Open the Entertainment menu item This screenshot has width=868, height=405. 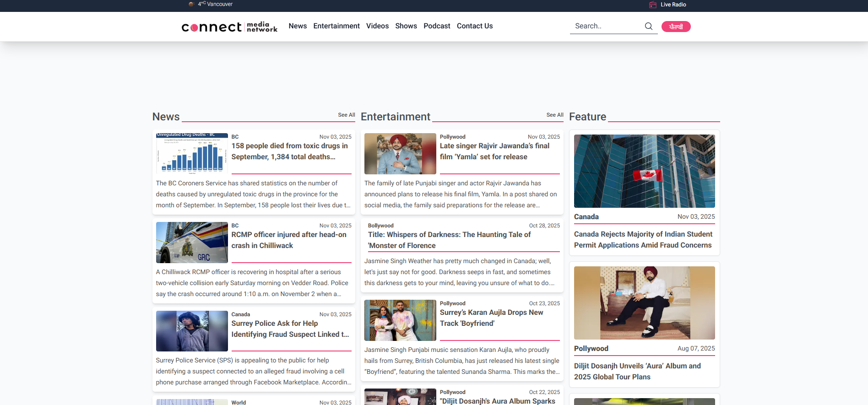pos(336,26)
